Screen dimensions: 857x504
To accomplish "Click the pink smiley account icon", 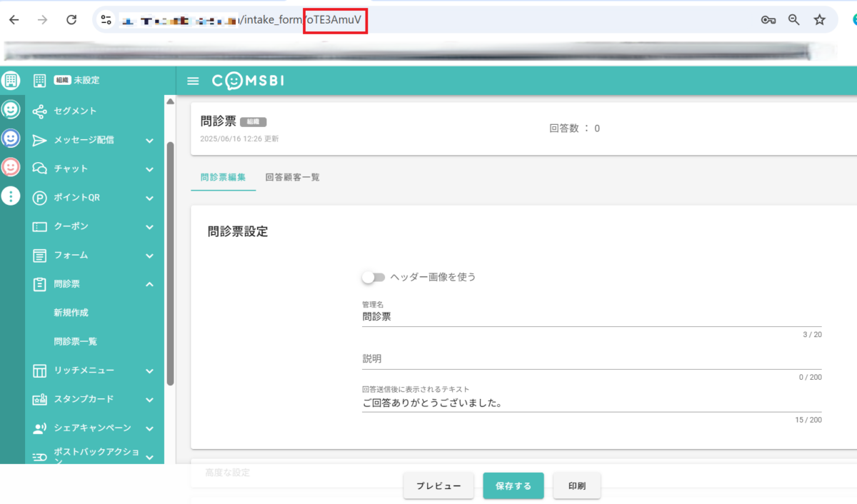I will [x=11, y=167].
